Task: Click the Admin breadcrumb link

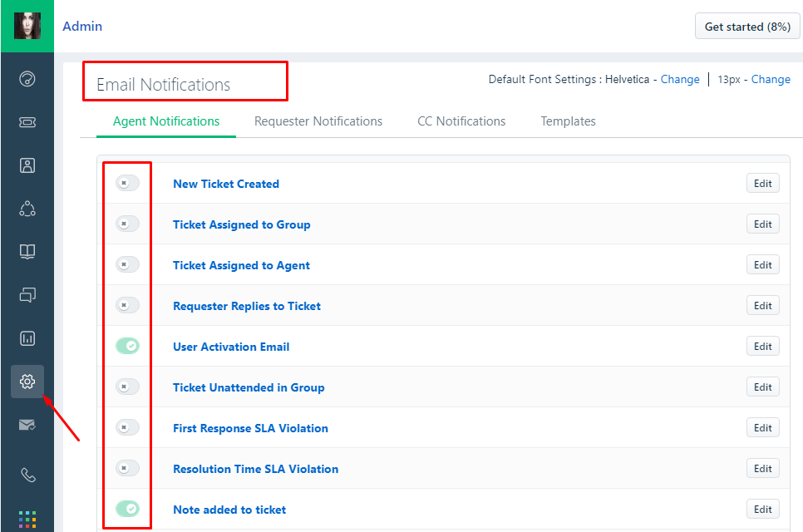Action: click(x=82, y=26)
